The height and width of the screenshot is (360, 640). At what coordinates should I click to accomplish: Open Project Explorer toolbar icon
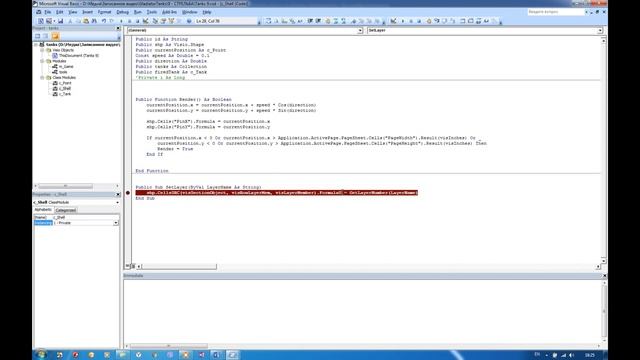[x=155, y=21]
